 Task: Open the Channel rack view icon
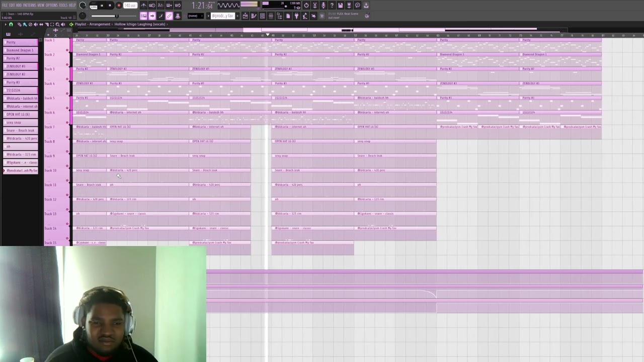point(263,16)
